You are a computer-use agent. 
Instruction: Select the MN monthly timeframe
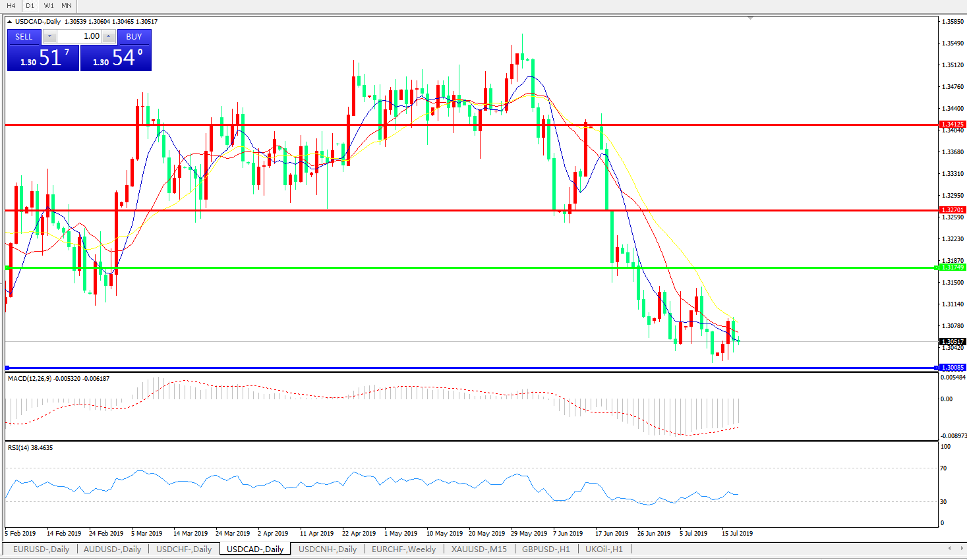coord(67,5)
